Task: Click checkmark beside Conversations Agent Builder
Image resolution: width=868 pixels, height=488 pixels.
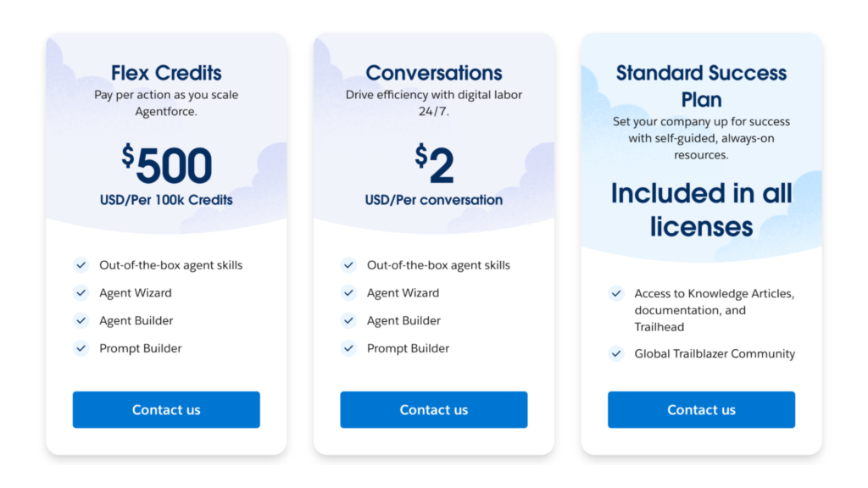Action: click(x=348, y=320)
